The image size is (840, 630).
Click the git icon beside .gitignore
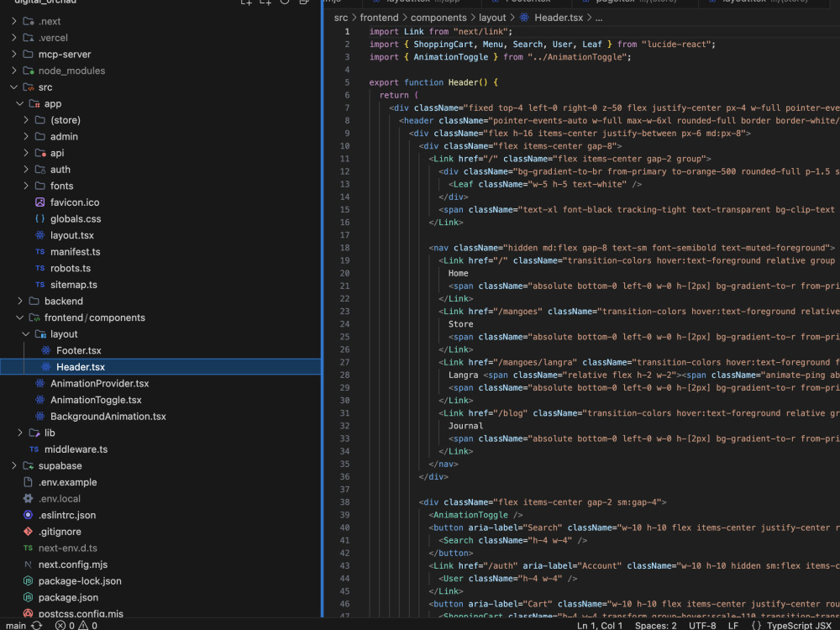[x=28, y=532]
